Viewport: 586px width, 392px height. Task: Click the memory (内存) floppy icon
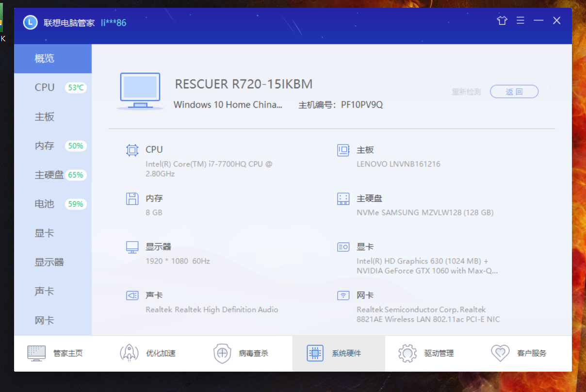(132, 198)
